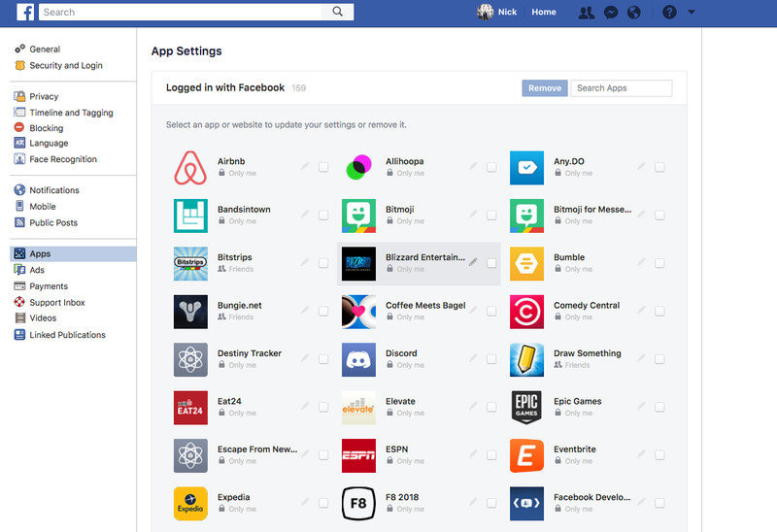Open Privacy settings in sidebar
The width and height of the screenshot is (777, 532).
coord(44,96)
